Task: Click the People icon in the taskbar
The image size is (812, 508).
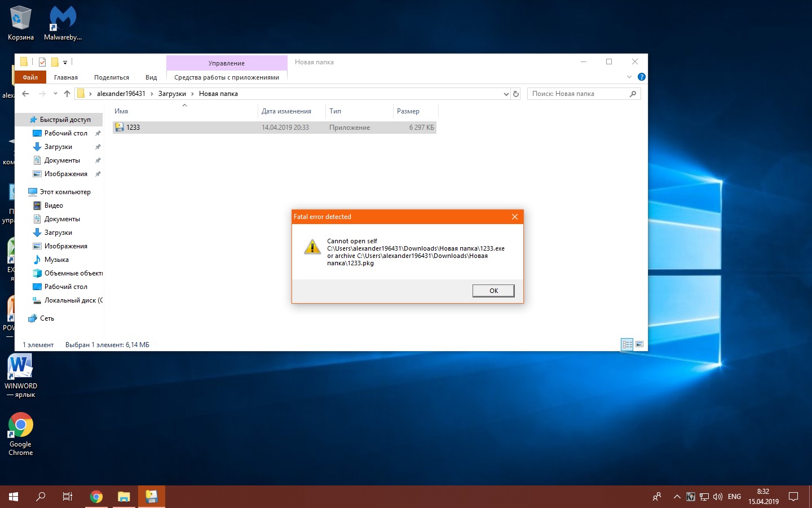Action: [657, 497]
